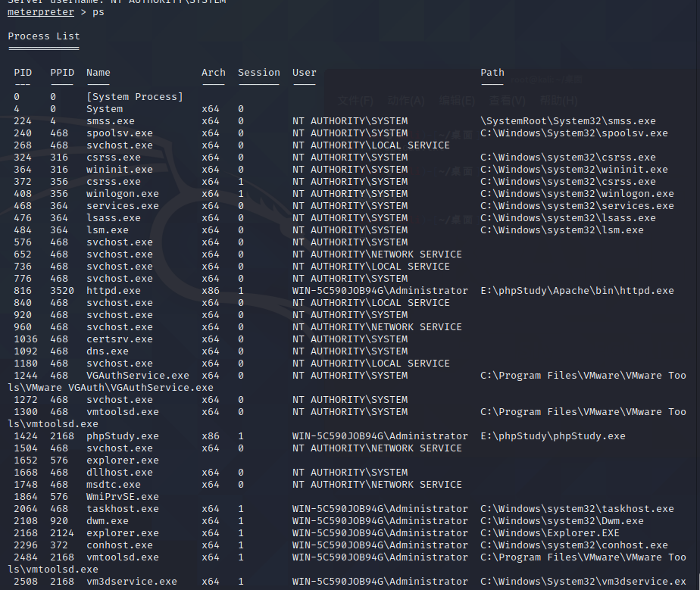Select the lsass.exe process entry
Viewport: 700px width, 590px height.
(x=113, y=217)
